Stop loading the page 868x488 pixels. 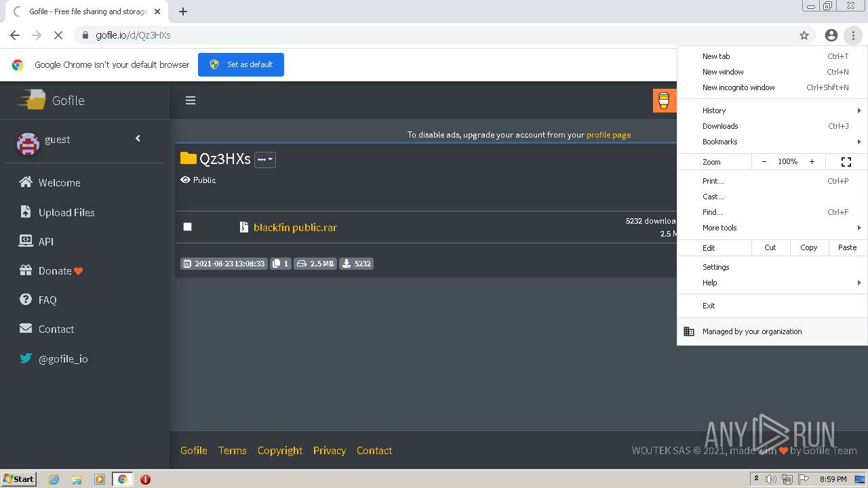(x=58, y=35)
